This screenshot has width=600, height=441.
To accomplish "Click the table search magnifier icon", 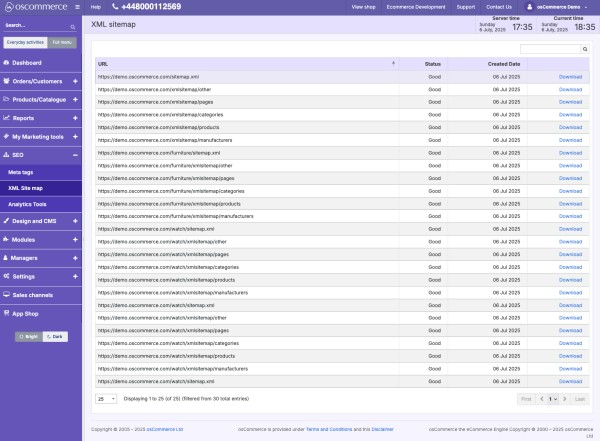I will pos(585,49).
